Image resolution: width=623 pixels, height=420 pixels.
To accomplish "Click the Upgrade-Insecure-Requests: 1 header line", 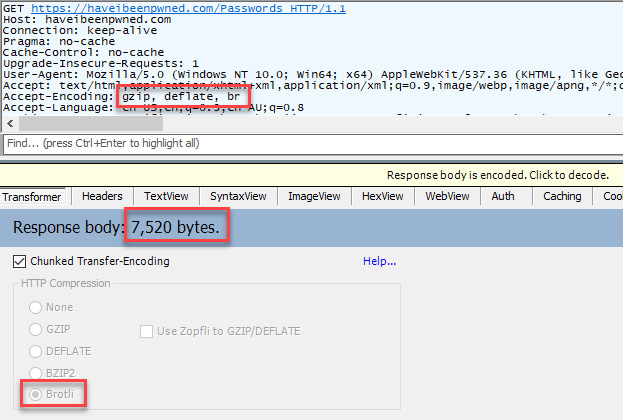I will click(101, 64).
